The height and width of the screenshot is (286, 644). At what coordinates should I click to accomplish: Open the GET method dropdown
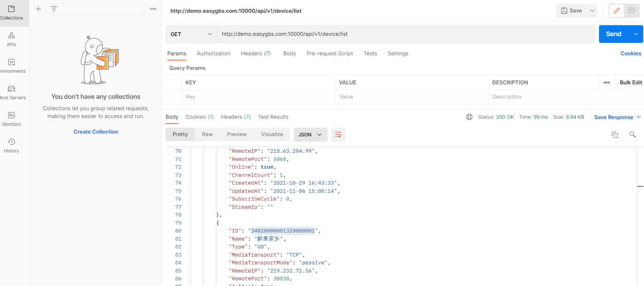tap(191, 34)
